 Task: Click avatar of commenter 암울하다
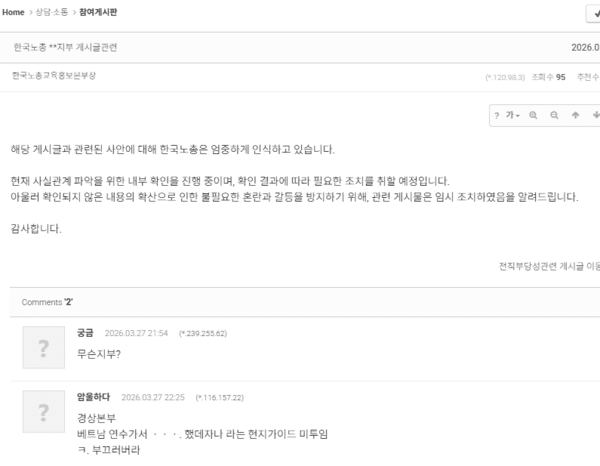pyautogui.click(x=44, y=412)
